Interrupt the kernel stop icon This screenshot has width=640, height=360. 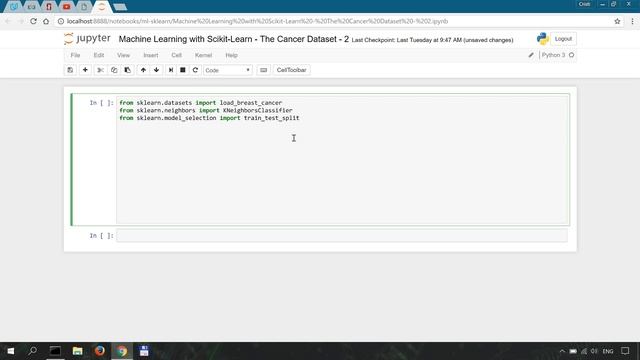coord(183,70)
